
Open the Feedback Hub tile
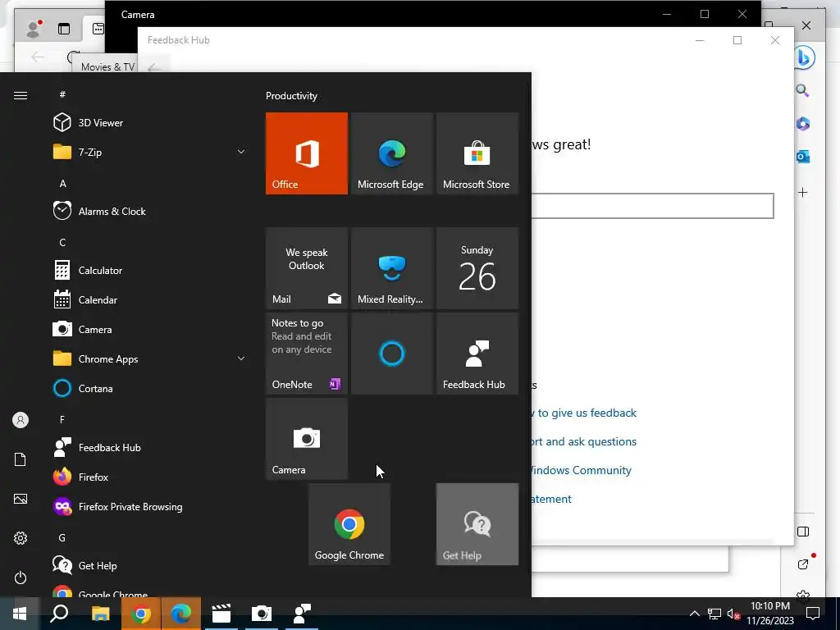pos(477,354)
